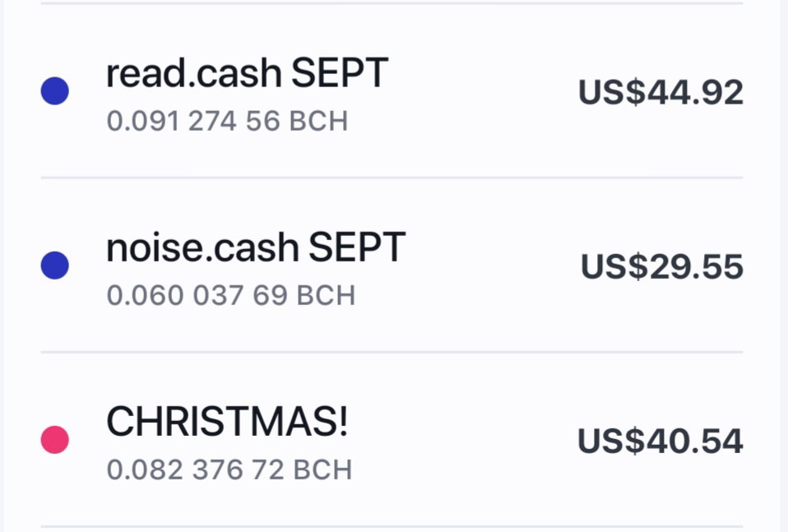Click the 0.091 274 56 BCH balance

click(227, 121)
